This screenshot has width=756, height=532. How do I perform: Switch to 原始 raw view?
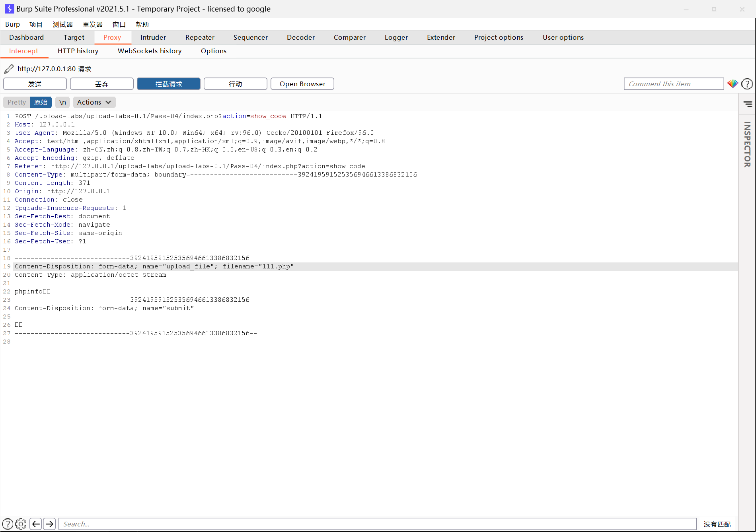[x=41, y=102]
